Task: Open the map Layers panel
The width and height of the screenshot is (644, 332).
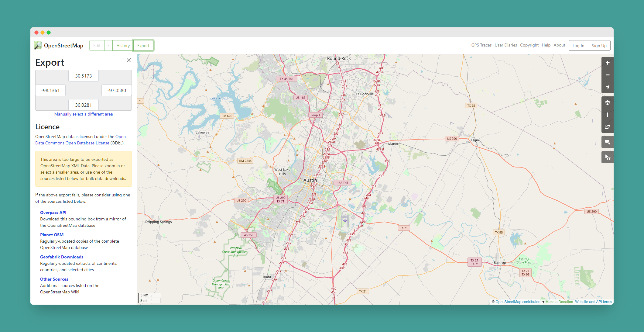Action: tap(607, 102)
